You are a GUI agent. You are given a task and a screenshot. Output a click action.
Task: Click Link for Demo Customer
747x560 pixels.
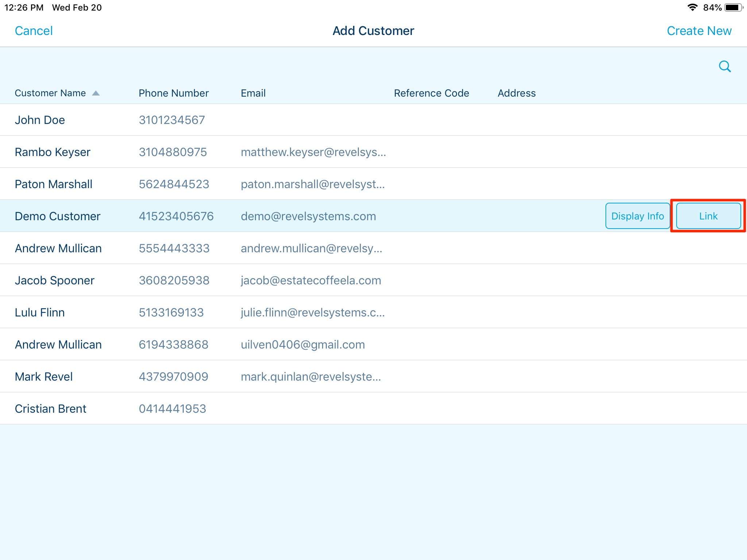tap(708, 216)
